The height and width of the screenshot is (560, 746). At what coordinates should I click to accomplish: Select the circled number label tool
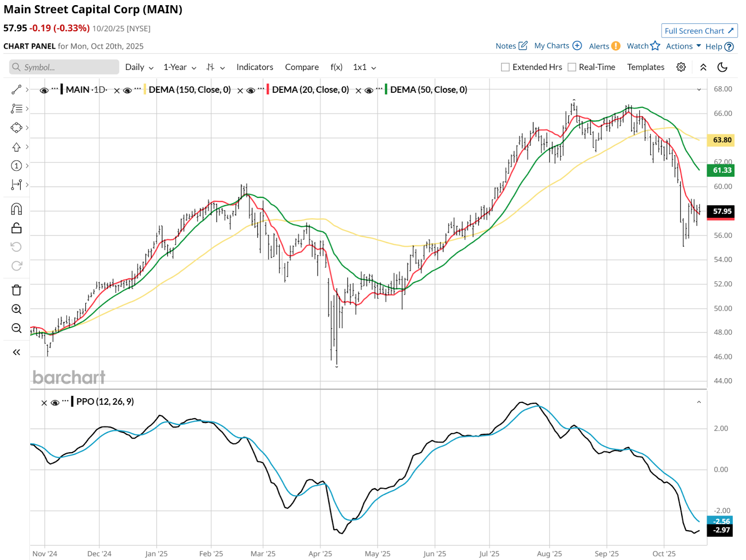pyautogui.click(x=16, y=166)
